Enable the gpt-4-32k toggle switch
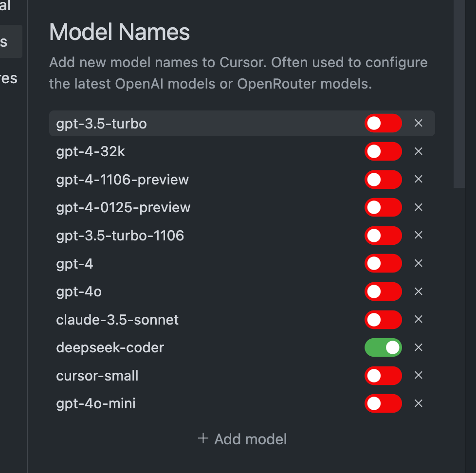476x473 pixels. pos(383,152)
